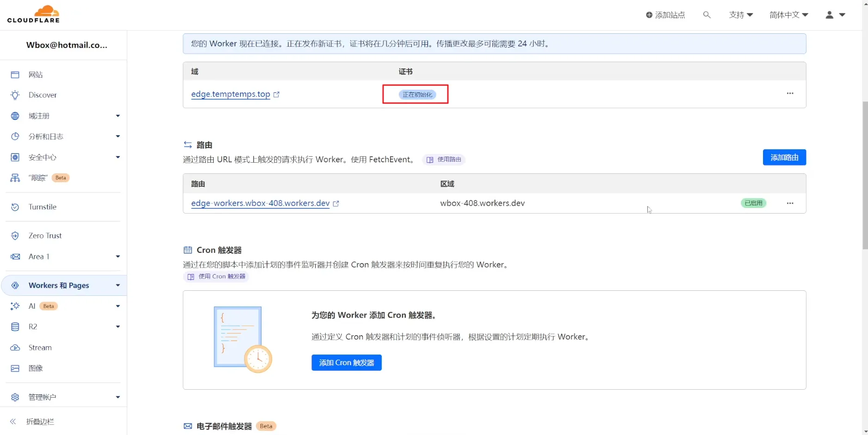Click the 折叠边栏 label

pyautogui.click(x=40, y=422)
